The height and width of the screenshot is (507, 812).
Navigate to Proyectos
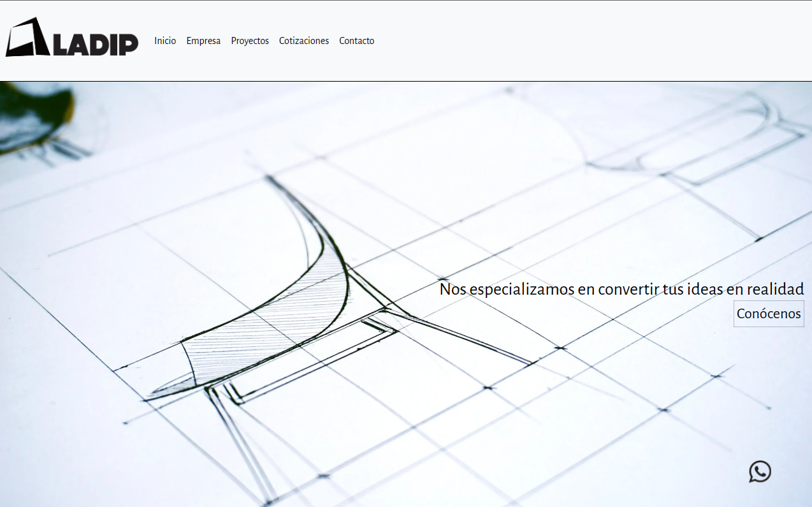click(x=250, y=41)
